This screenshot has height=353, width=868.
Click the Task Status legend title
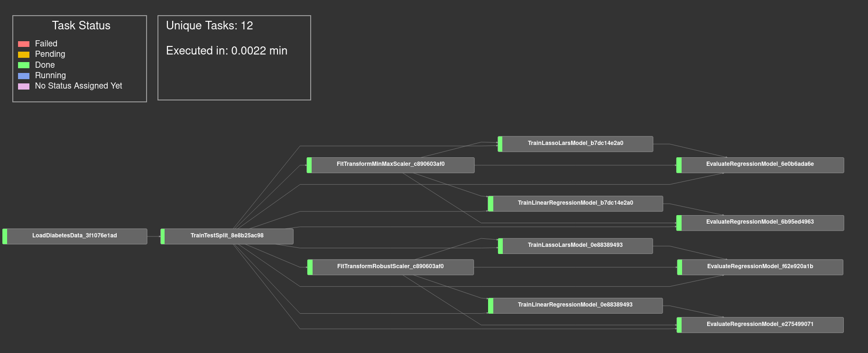pos(81,26)
